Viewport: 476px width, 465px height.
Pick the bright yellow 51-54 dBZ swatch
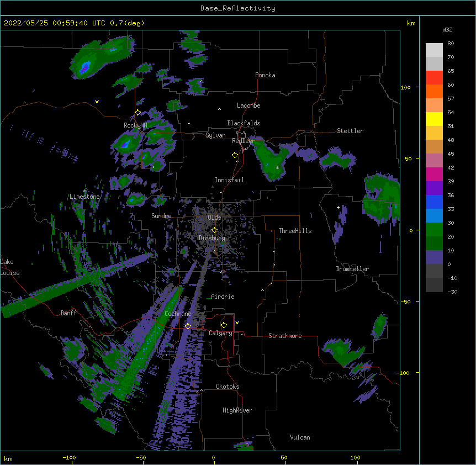click(434, 119)
